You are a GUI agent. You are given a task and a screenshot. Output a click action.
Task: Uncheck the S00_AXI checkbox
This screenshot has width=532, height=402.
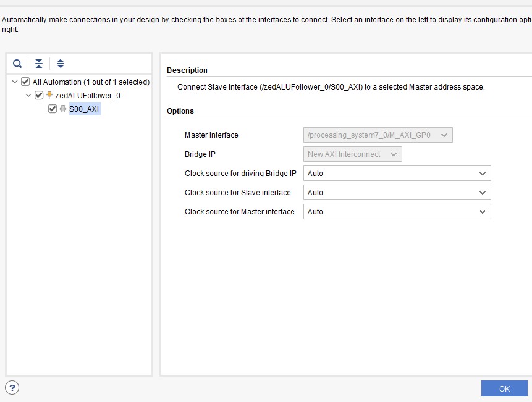coord(53,109)
